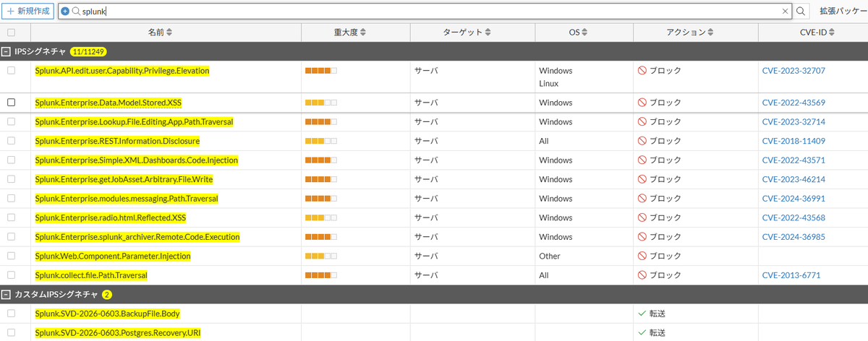This screenshot has width=868, height=341.
Task: Sort by OS column arrows
Action: pos(584,33)
